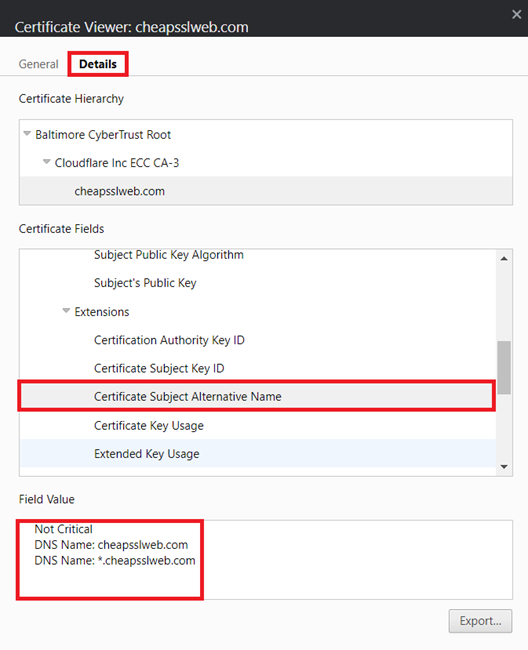This screenshot has height=650, width=528.
Task: Select Baltimore CyberTrust Root certificate
Action: [x=103, y=135]
